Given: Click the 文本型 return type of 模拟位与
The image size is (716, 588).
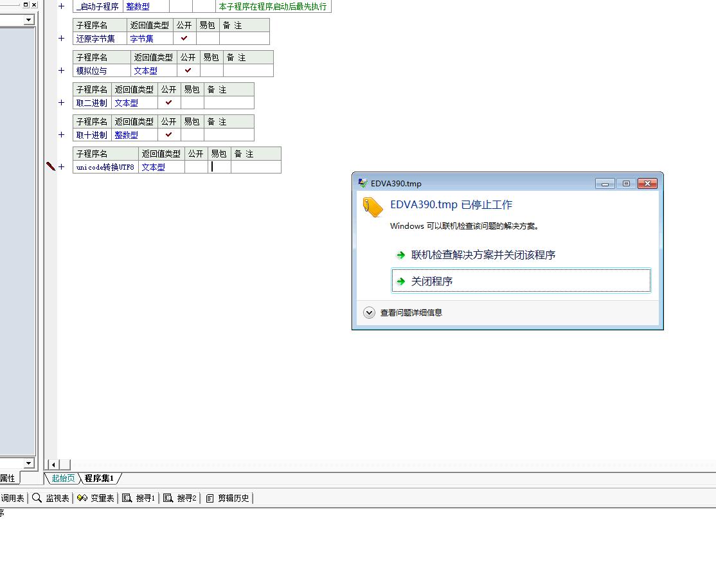Looking at the screenshot, I should pos(154,70).
